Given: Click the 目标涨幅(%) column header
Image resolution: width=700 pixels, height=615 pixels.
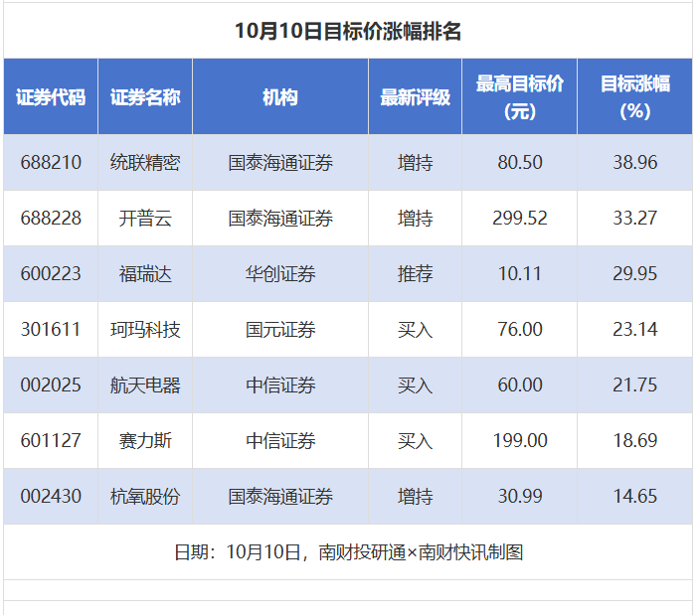Looking at the screenshot, I should pos(634,97).
